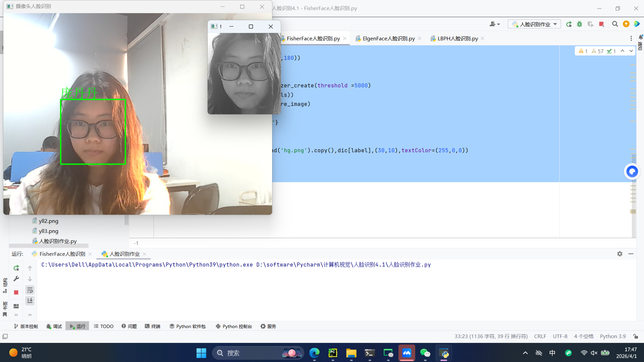
Task: Click the orange IDE update arrow icon
Action: click(x=626, y=24)
